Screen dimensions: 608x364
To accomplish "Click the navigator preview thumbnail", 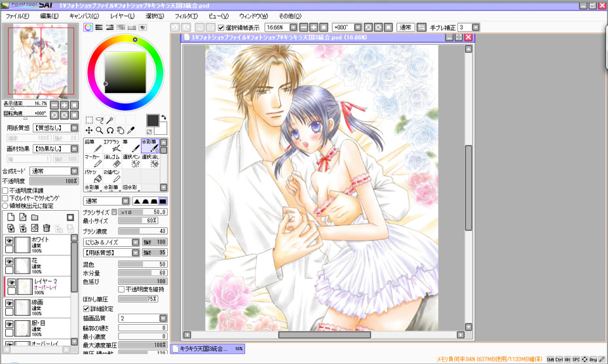I will click(x=41, y=61).
